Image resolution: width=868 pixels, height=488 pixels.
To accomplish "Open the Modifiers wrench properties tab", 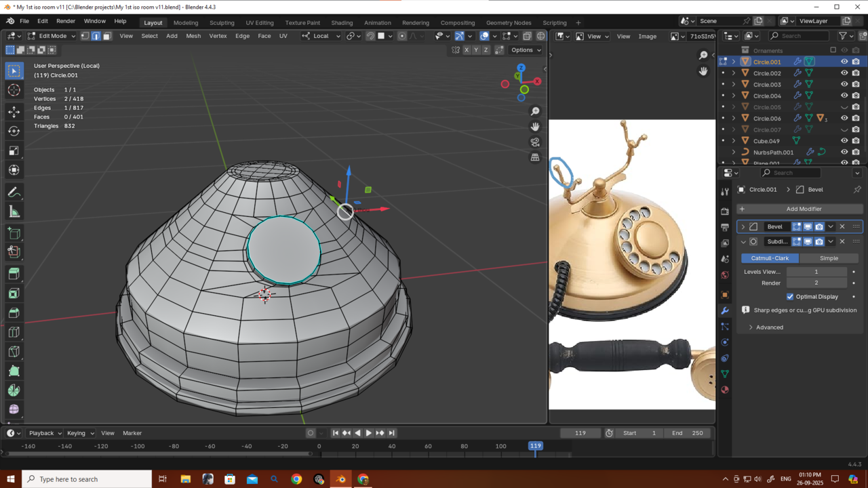I will (725, 310).
